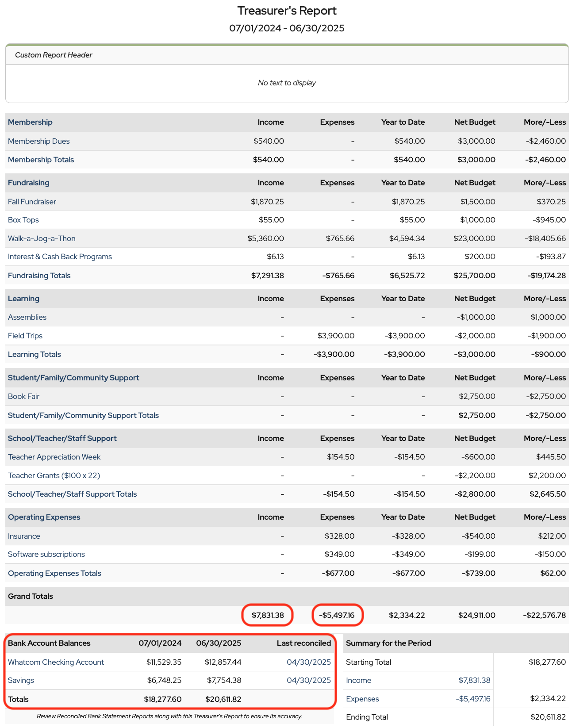Image resolution: width=576 pixels, height=728 pixels.
Task: Open the Whatcom Checking Account
Action: click(56, 662)
